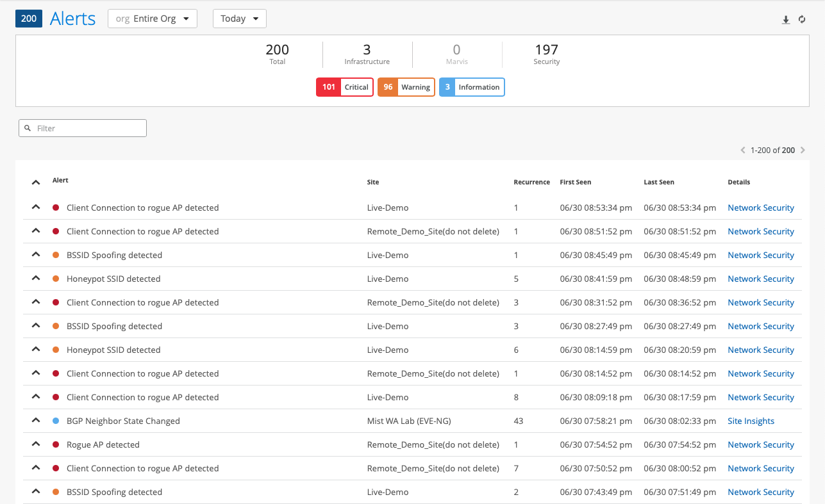
Task: Click the search icon in Filter box
Action: pos(28,129)
